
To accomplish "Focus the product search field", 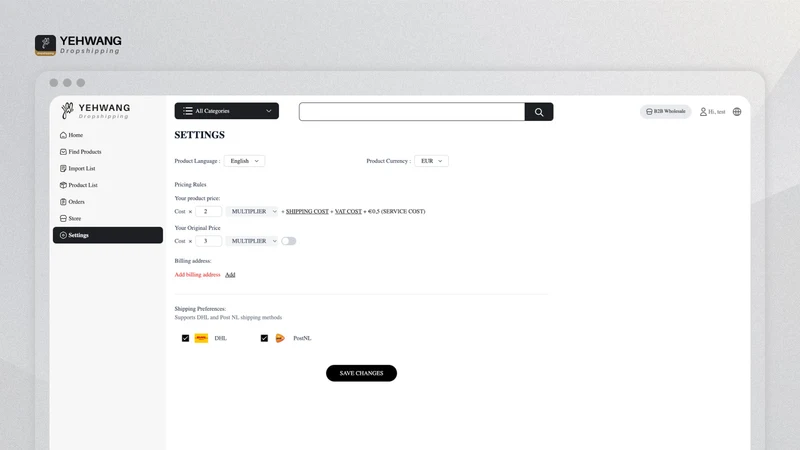I will (412, 112).
